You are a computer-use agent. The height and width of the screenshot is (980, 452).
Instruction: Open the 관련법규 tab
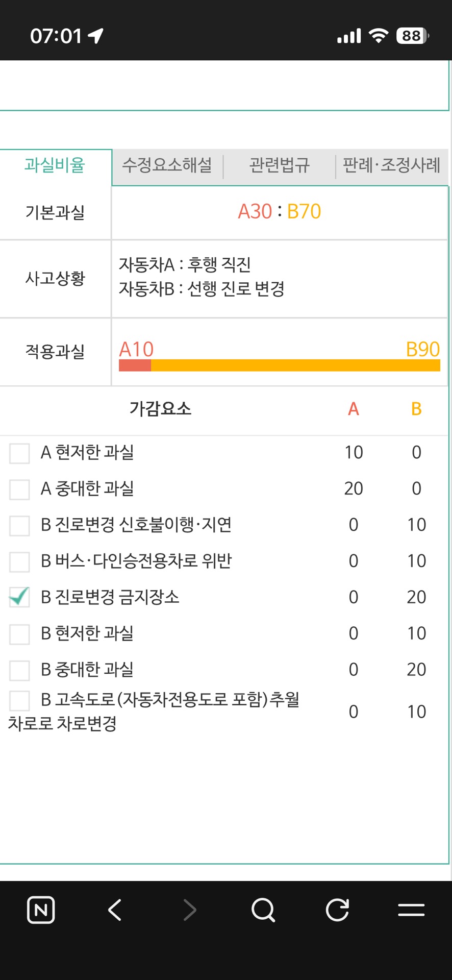click(x=279, y=165)
